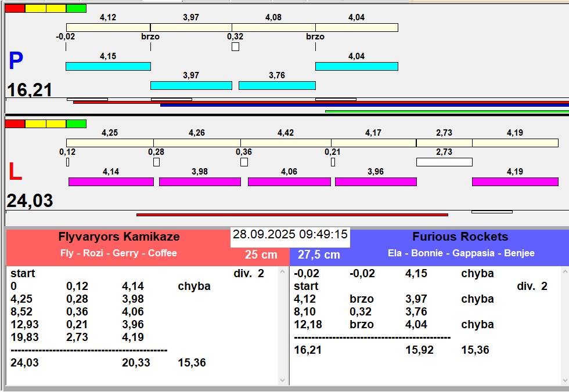Select the magenta 4,19 run bar
Image resolution: width=569 pixels, height=392 pixels.
515,182
